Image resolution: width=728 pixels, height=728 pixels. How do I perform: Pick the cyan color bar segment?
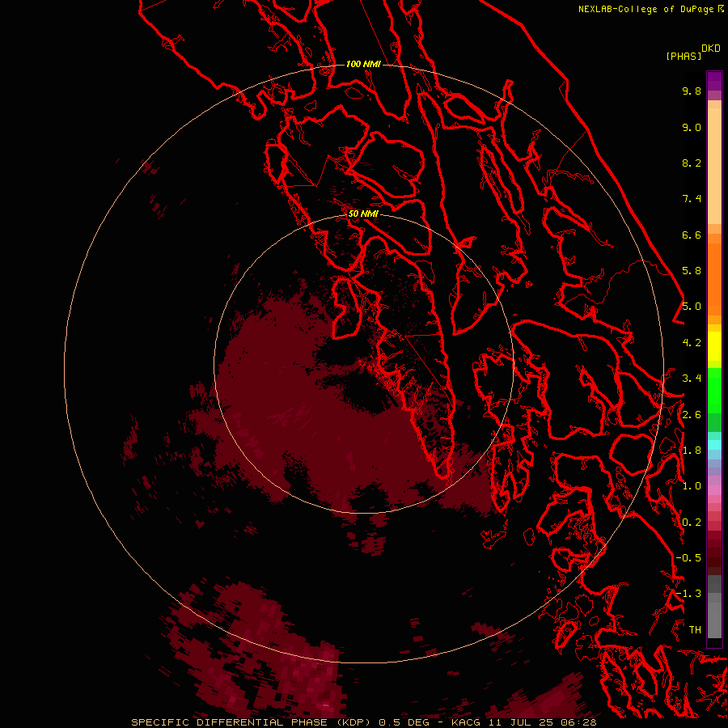714,445
